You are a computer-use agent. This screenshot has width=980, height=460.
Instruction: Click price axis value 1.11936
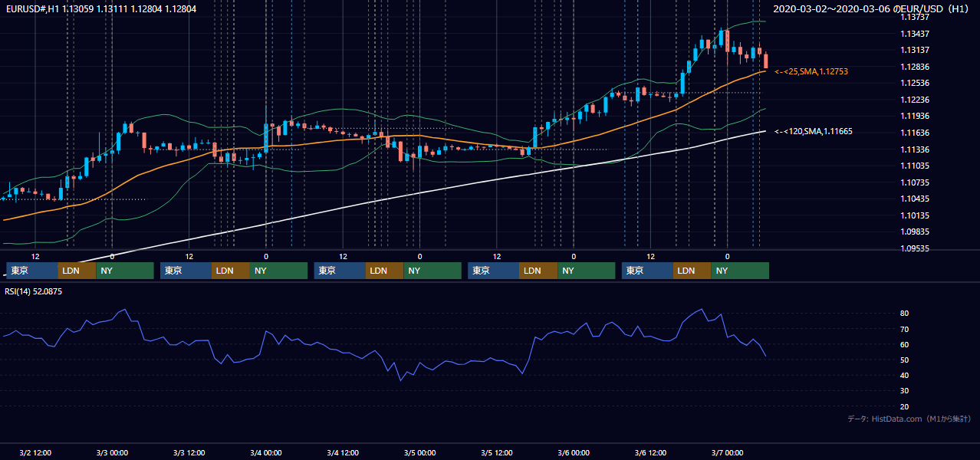tap(915, 116)
